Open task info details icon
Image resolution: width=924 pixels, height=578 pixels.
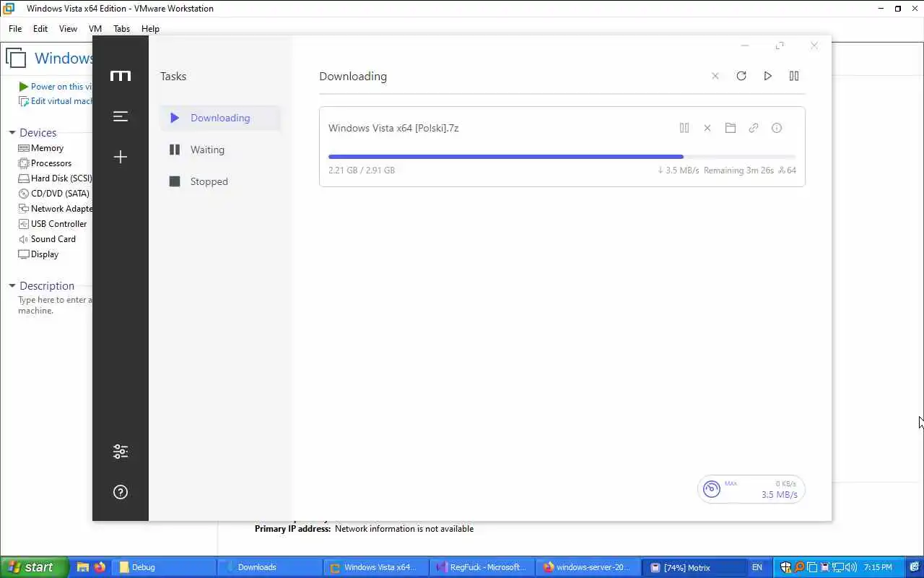point(777,128)
